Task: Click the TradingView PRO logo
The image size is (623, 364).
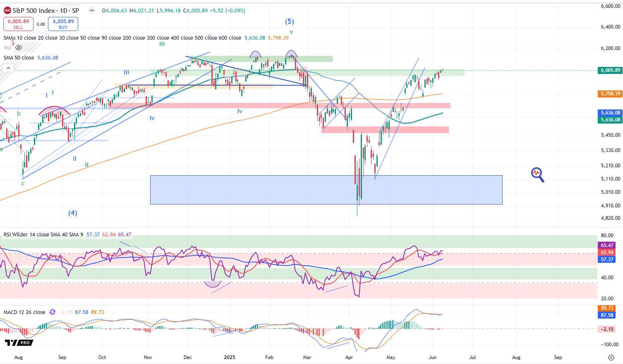Action: click(19, 343)
